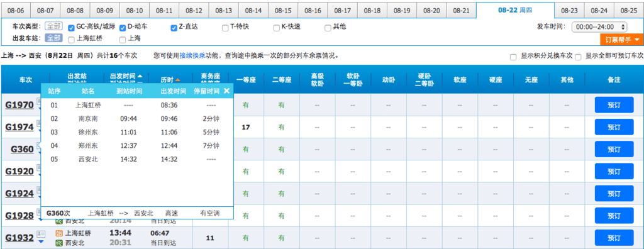The height and width of the screenshot is (249, 644).
Task: Switch to the 08-18 date tab
Action: click(372, 10)
